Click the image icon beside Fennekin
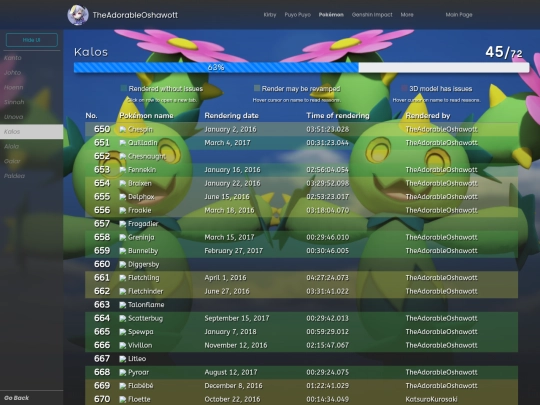The height and width of the screenshot is (405, 540). click(x=123, y=170)
